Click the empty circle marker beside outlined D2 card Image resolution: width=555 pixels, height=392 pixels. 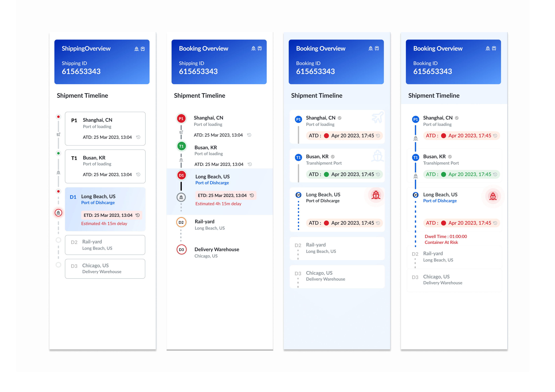tap(59, 240)
